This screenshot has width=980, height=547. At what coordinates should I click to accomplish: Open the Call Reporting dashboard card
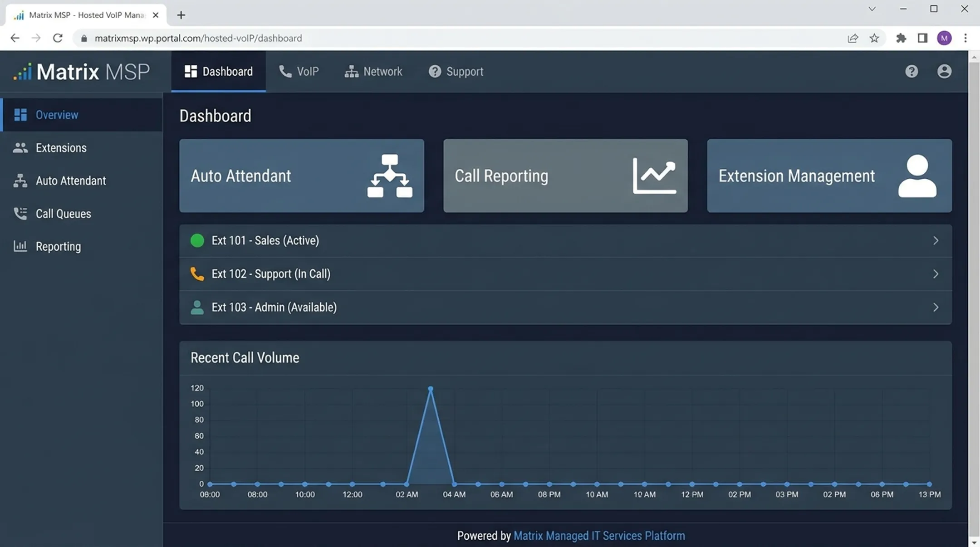565,176
